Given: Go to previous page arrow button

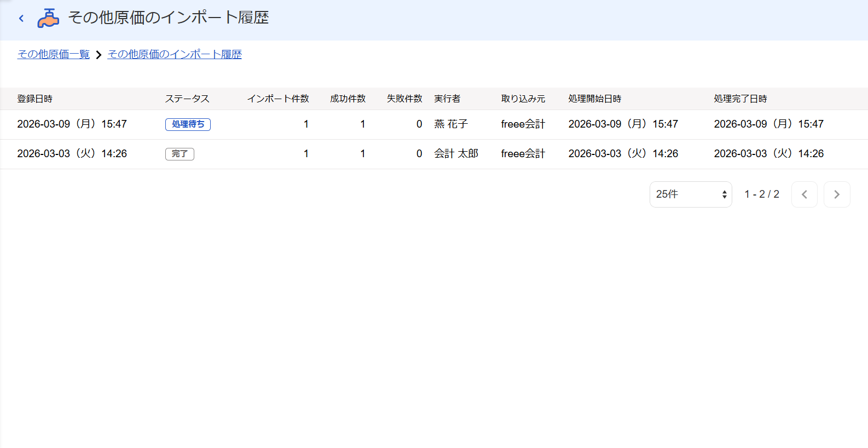Looking at the screenshot, I should pyautogui.click(x=805, y=194).
